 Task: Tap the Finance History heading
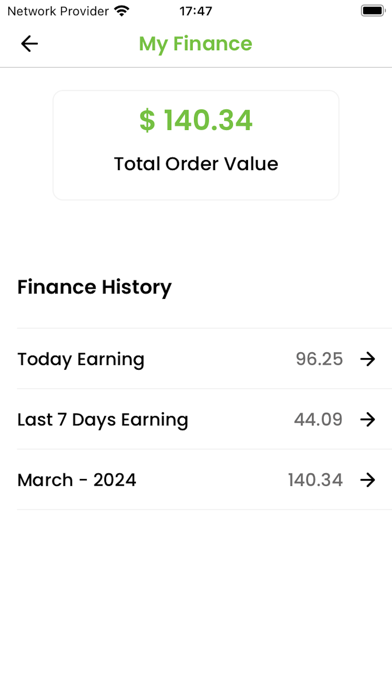tap(94, 287)
